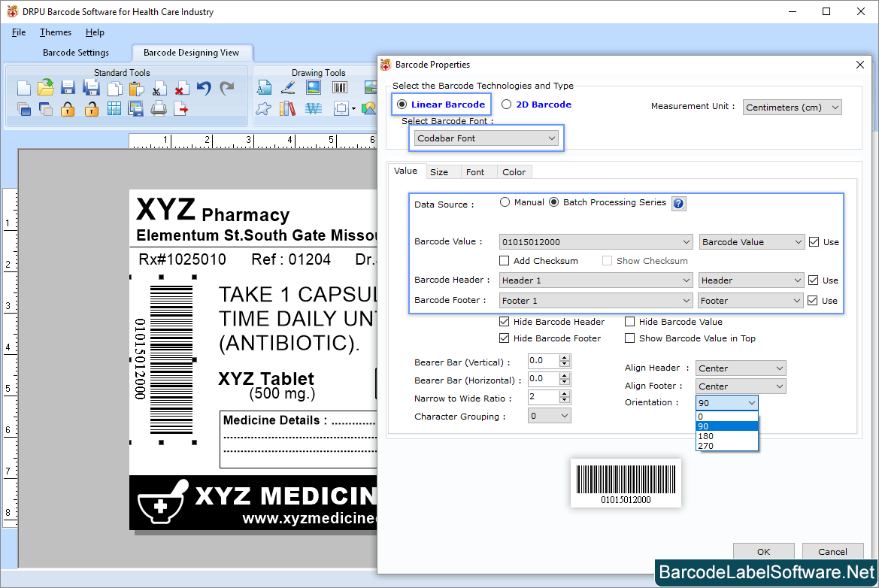
Task: Open the Help menu
Action: [x=95, y=32]
